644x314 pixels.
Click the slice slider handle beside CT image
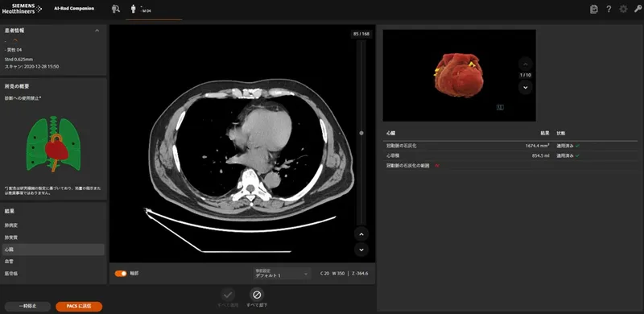pyautogui.click(x=361, y=133)
